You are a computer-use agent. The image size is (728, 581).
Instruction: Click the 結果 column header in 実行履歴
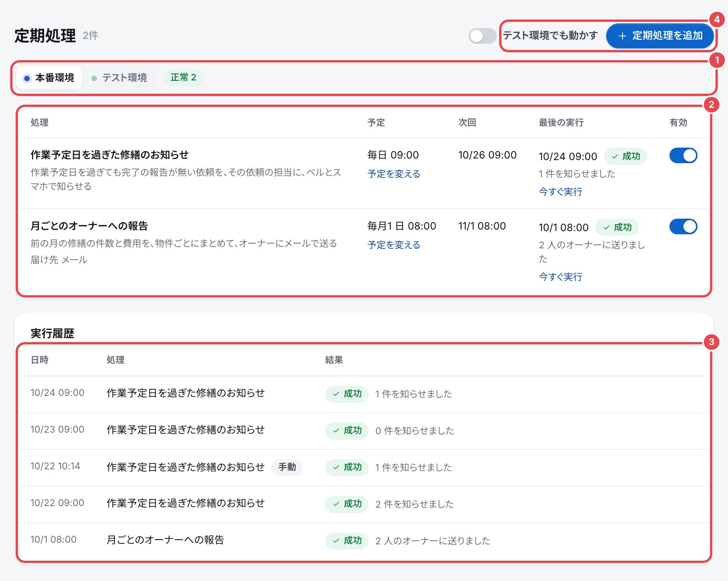(334, 360)
